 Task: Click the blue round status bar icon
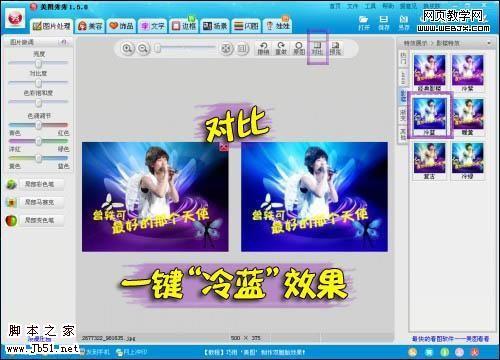pyautogui.click(x=429, y=352)
